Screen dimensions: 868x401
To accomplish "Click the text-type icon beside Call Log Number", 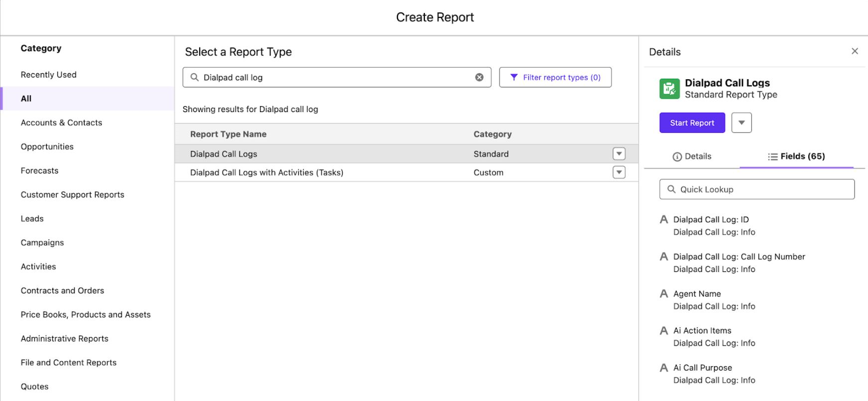I will [664, 257].
